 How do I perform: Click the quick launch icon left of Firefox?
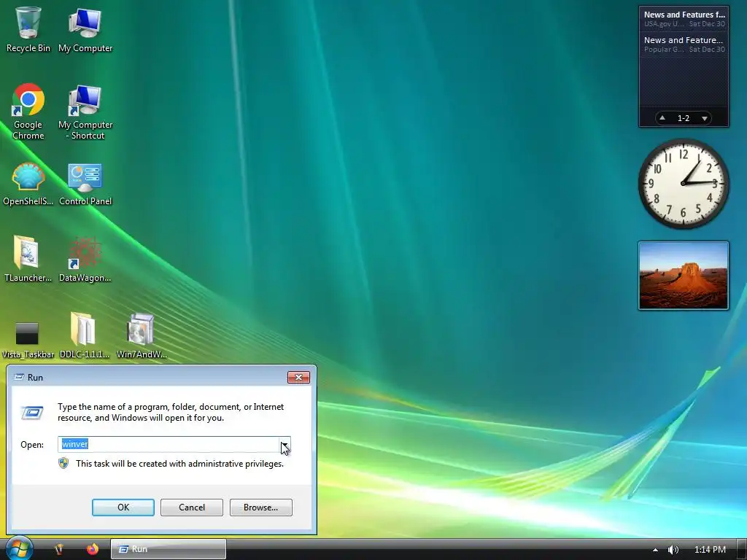tap(59, 549)
